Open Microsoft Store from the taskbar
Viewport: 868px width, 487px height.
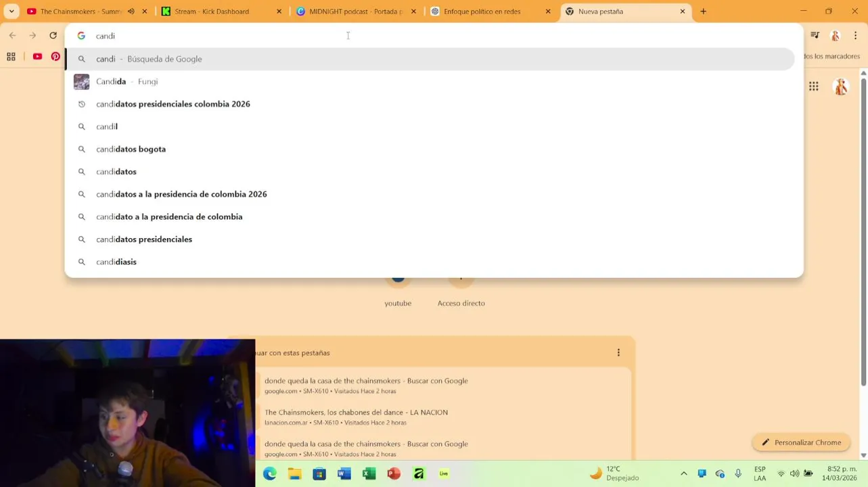coord(319,473)
